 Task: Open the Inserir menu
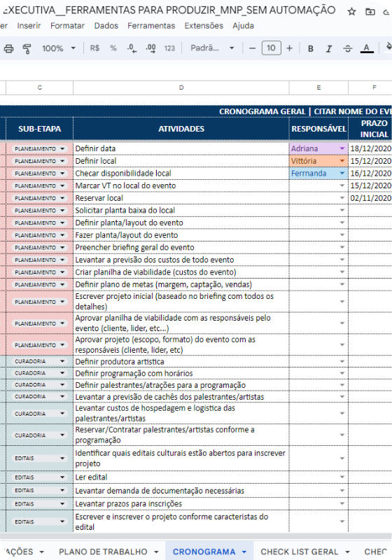(29, 26)
